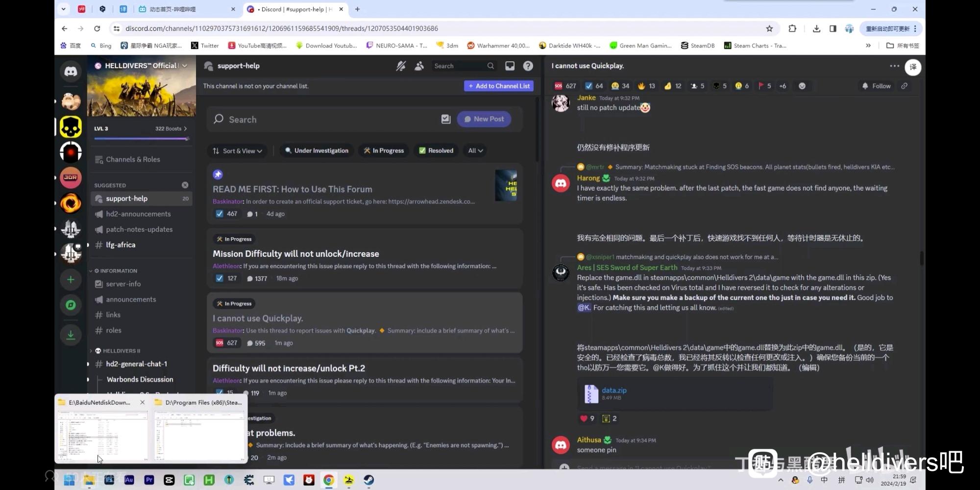Download the data.zip attachment link
The image size is (980, 490).
pos(614,390)
